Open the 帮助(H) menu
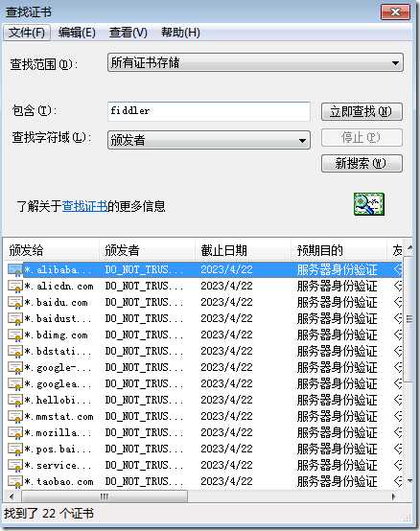The width and height of the screenshot is (420, 531). [x=180, y=33]
